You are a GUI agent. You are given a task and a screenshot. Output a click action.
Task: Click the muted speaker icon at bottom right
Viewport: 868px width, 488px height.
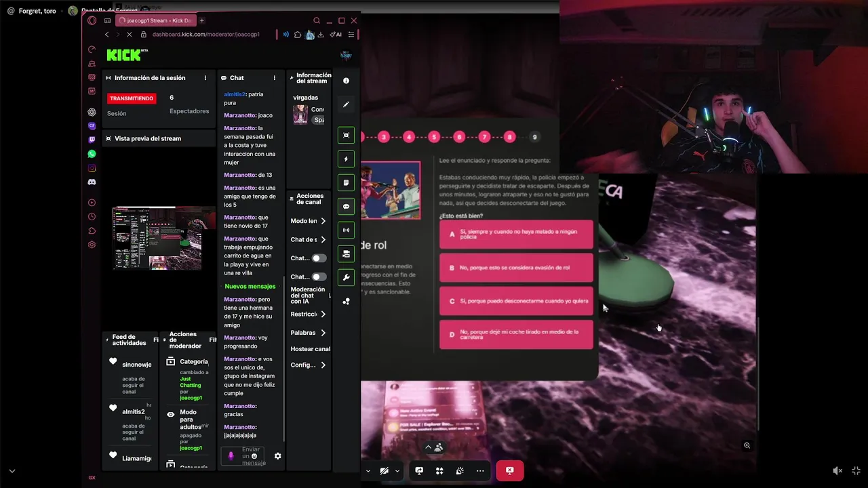837,471
